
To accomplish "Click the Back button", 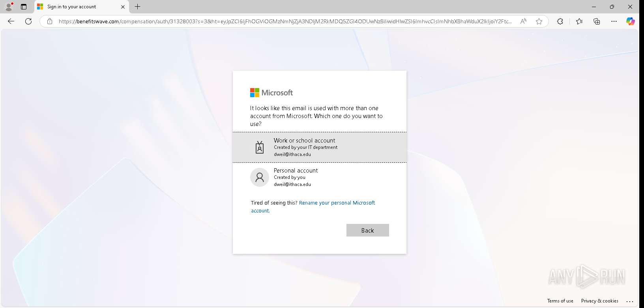I will tap(368, 230).
